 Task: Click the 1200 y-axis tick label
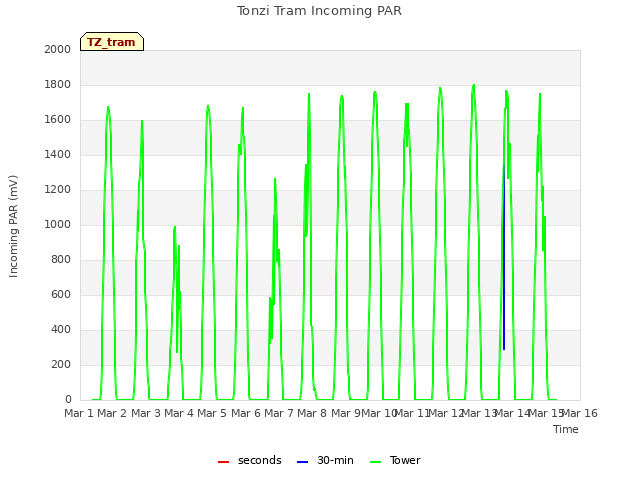tap(58, 189)
